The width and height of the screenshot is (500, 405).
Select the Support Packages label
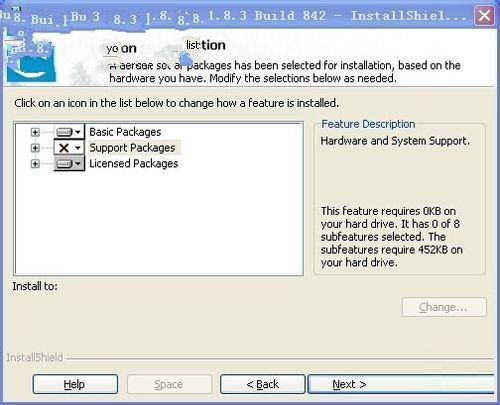tap(132, 148)
